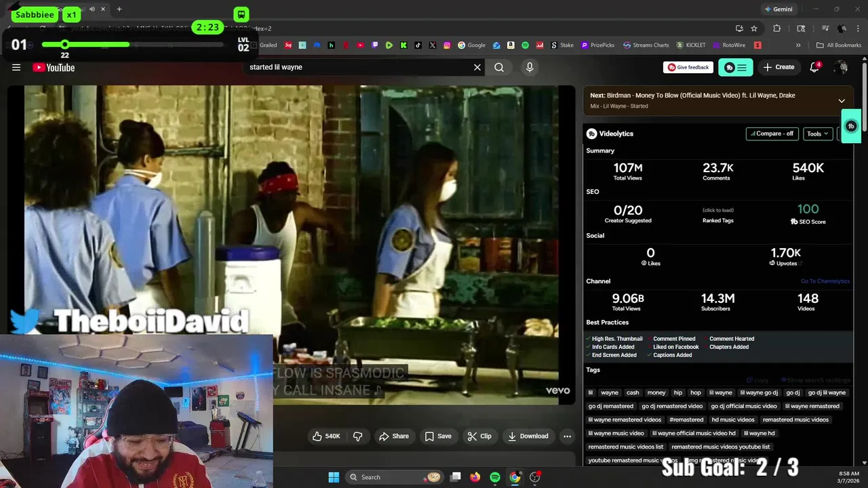Toggle Compare - off button
This screenshot has height=488, width=868.
click(772, 134)
